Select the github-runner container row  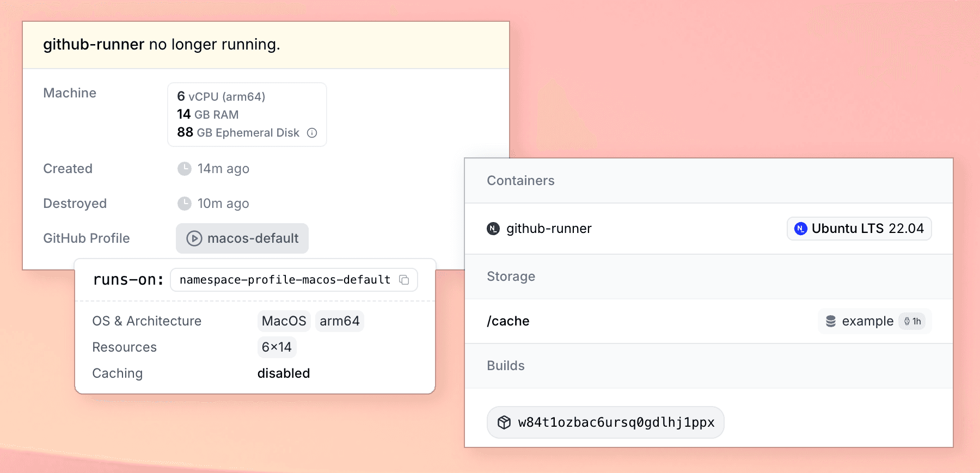coord(709,229)
